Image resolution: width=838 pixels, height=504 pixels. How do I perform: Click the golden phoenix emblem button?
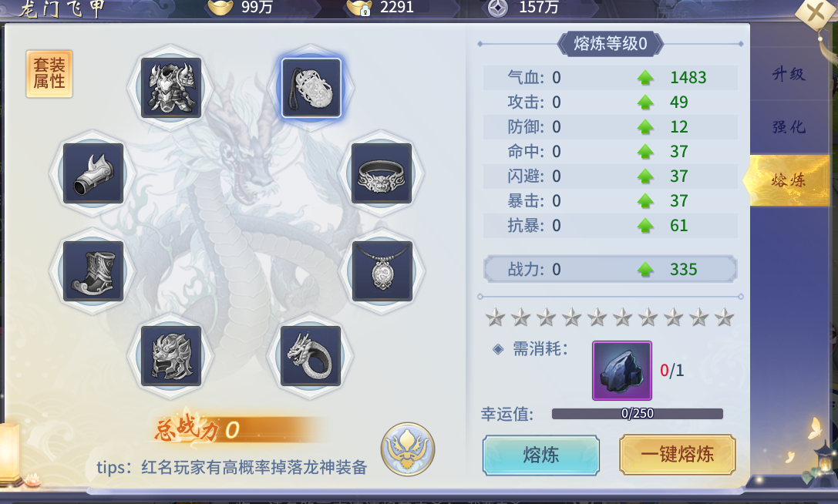coord(408,449)
